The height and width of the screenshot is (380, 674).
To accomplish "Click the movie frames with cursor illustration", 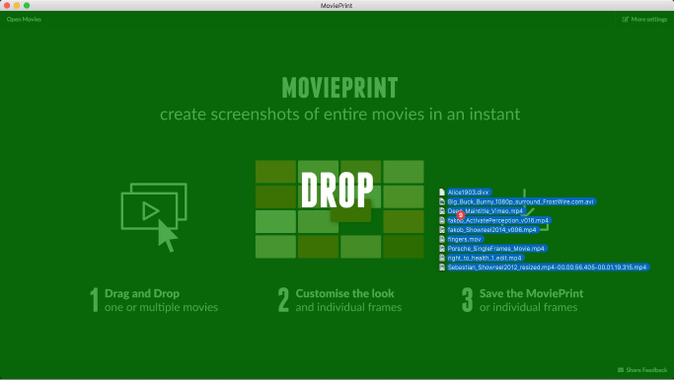I will coord(154,217).
